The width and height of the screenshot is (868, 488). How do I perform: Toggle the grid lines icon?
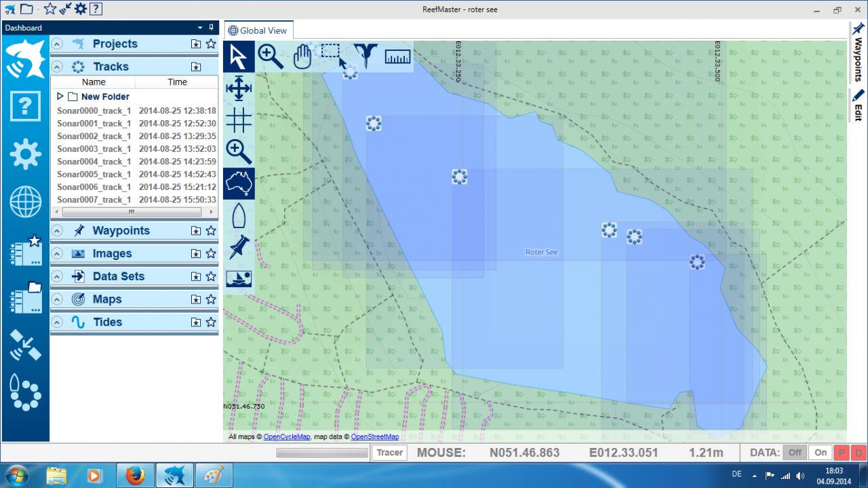click(239, 119)
